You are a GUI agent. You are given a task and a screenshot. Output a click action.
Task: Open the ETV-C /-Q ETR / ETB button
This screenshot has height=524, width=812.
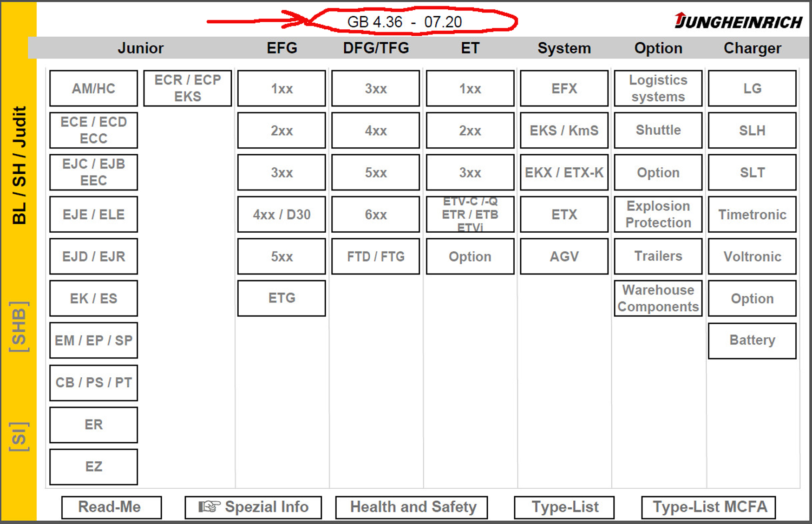[x=470, y=214]
